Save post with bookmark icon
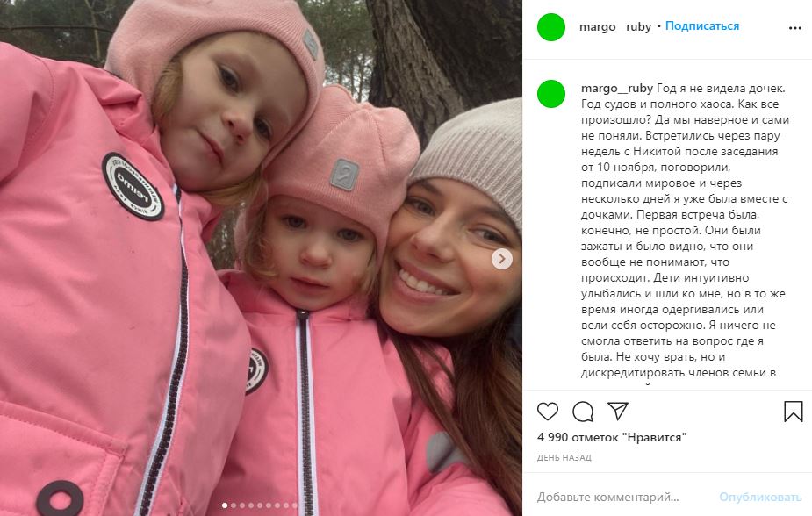The width and height of the screenshot is (812, 516). 793,412
